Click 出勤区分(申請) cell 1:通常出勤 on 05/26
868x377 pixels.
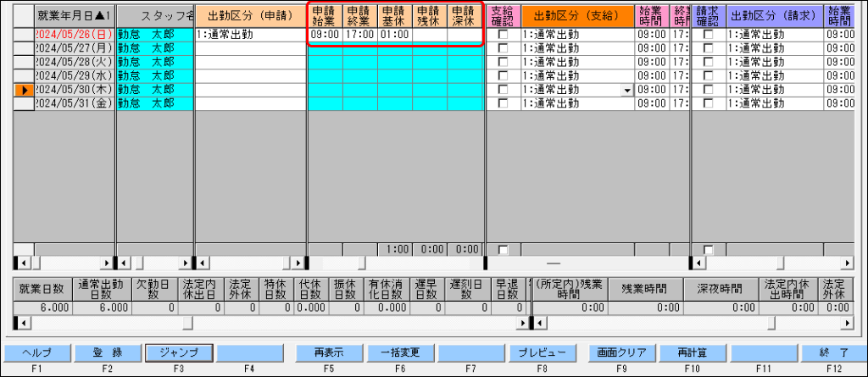click(x=251, y=35)
